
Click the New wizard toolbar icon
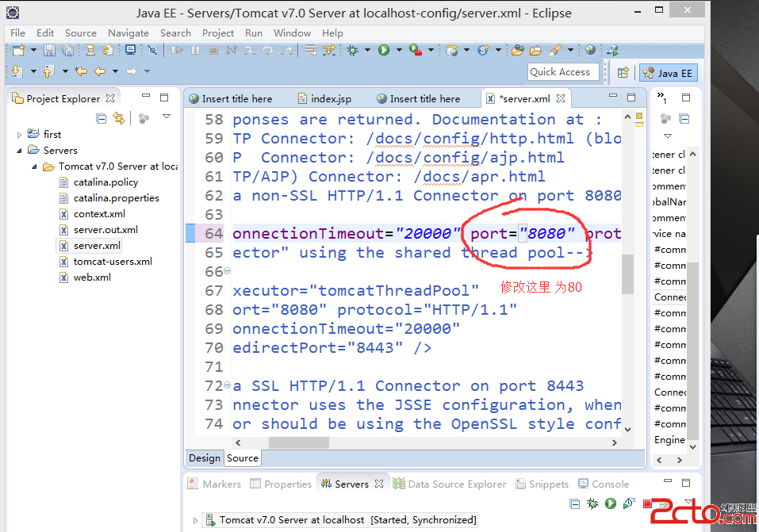(18, 50)
